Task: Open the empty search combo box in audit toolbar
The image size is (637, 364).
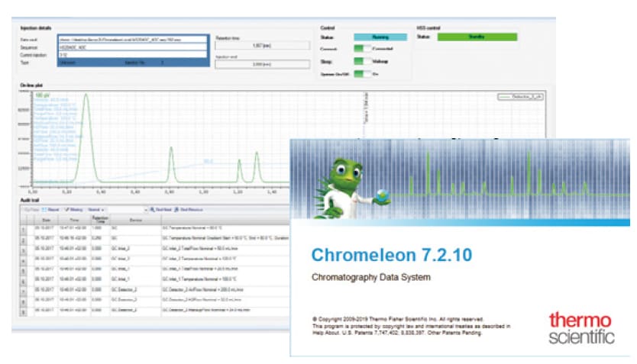Action: pos(128,210)
